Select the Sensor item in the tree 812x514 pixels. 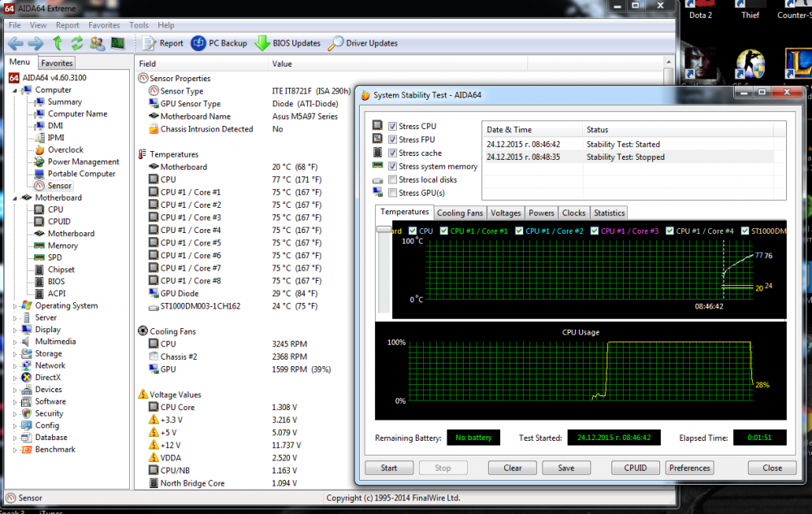pos(54,186)
